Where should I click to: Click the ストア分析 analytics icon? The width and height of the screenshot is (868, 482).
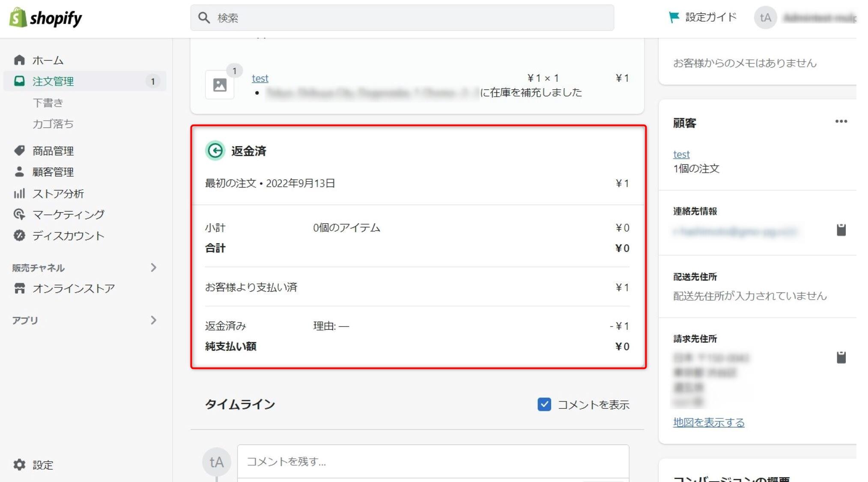(x=19, y=194)
